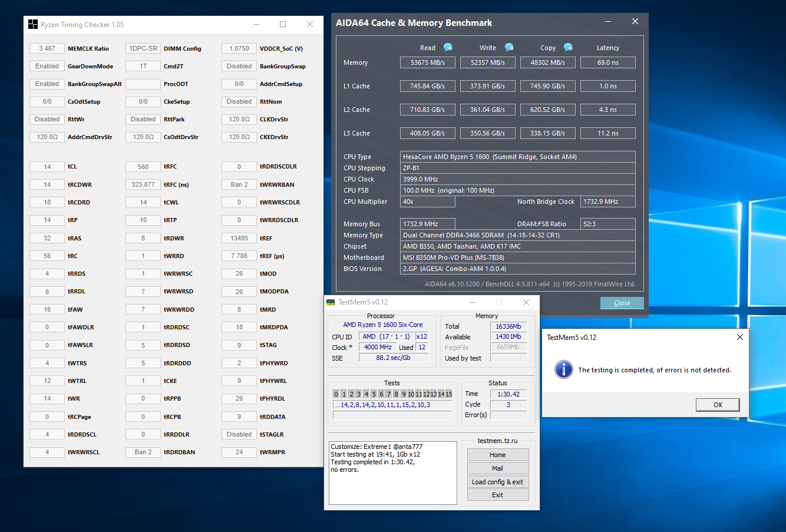
Task: Click the Time status value 1:30.42
Action: (508, 394)
